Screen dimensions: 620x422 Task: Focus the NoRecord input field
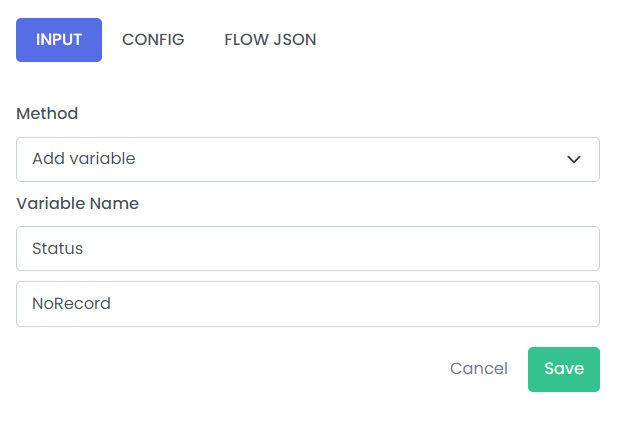(x=308, y=304)
